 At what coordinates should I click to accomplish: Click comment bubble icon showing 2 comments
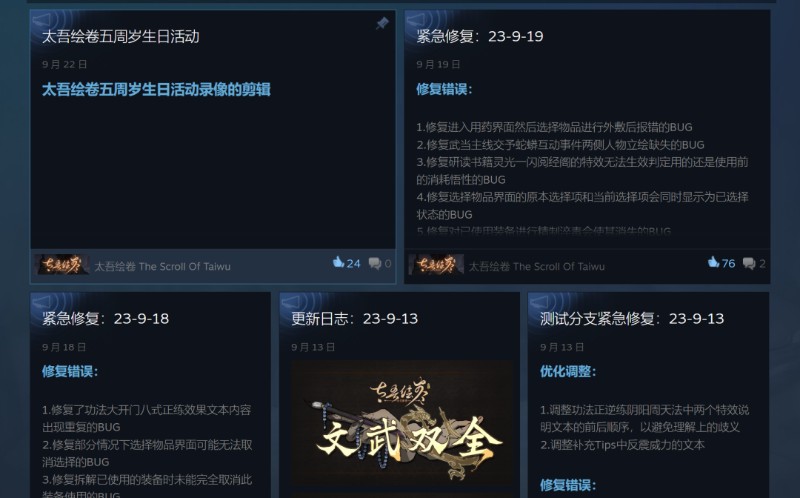click(749, 263)
